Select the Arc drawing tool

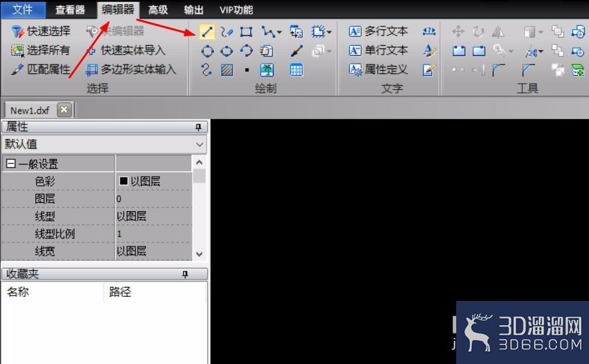point(246,50)
